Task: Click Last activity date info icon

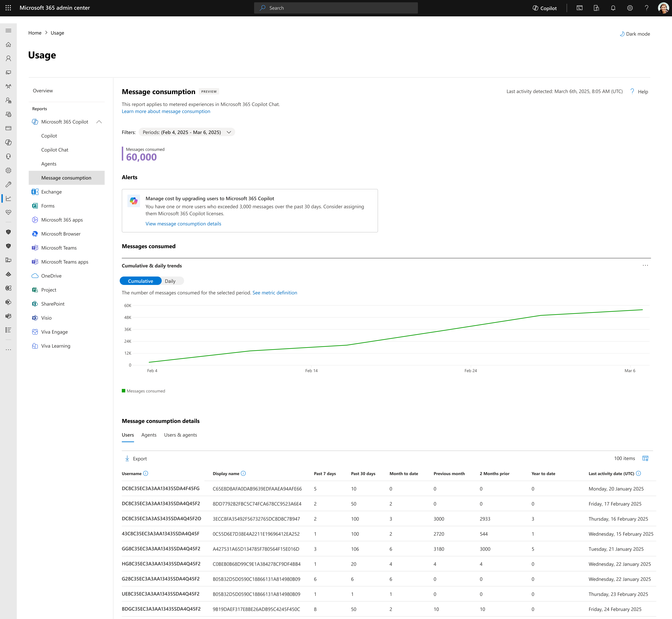Action: coord(639,473)
